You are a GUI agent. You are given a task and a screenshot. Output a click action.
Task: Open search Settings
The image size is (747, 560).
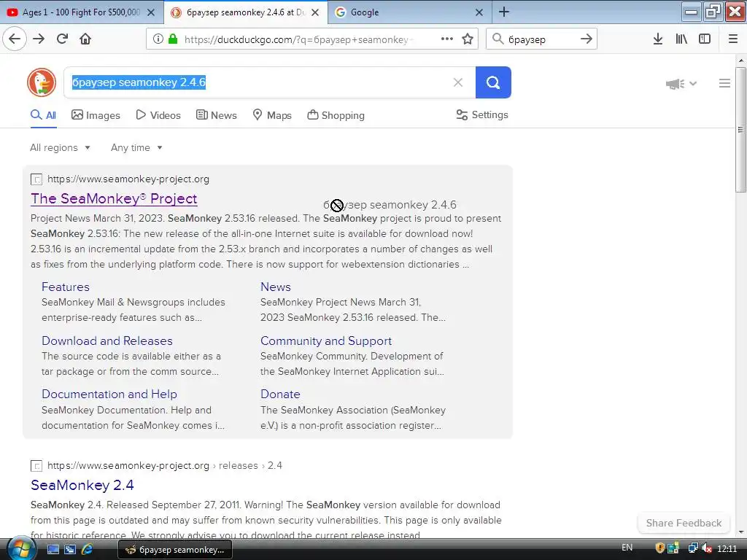[x=482, y=114]
